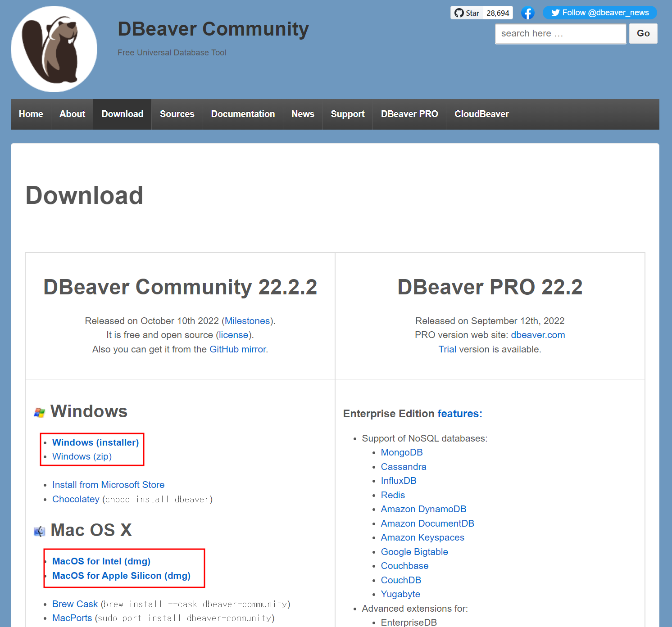Viewport: 672px width, 627px height.
Task: Open the Support menu item
Action: pos(348,114)
